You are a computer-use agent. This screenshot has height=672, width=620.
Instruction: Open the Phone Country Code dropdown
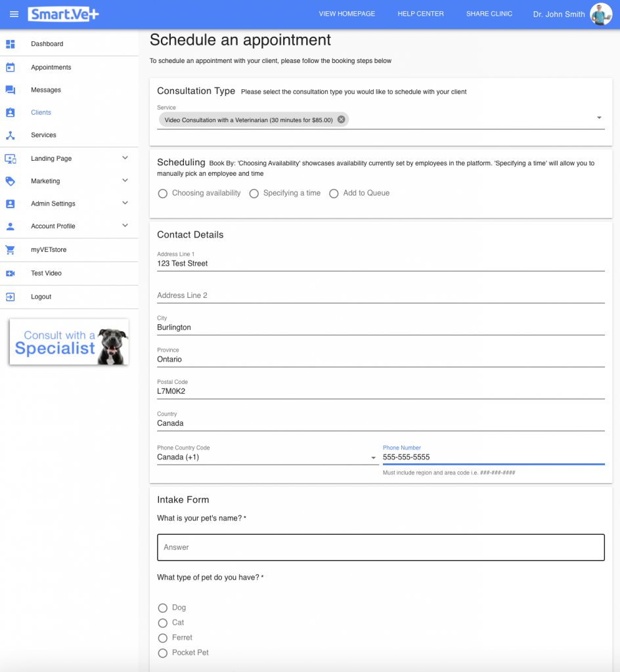267,457
